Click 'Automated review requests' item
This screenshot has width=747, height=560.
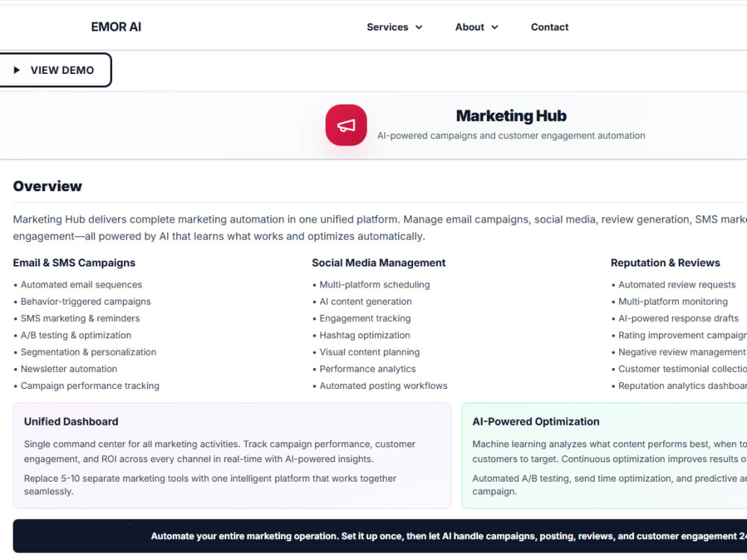point(677,284)
